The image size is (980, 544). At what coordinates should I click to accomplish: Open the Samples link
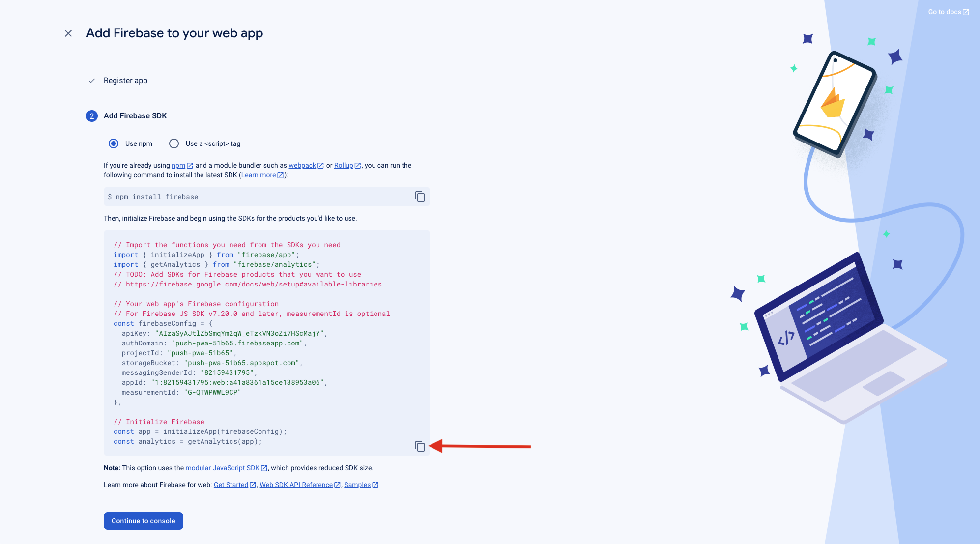point(357,485)
